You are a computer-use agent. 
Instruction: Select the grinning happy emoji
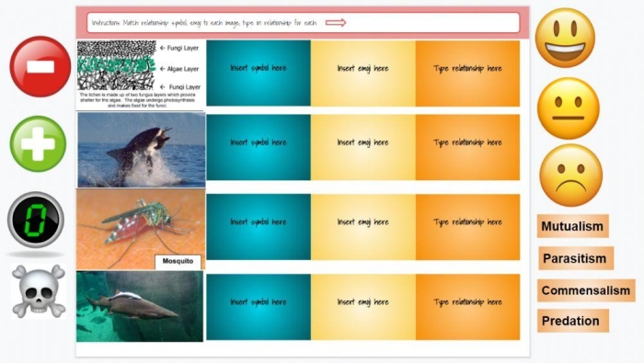(565, 38)
